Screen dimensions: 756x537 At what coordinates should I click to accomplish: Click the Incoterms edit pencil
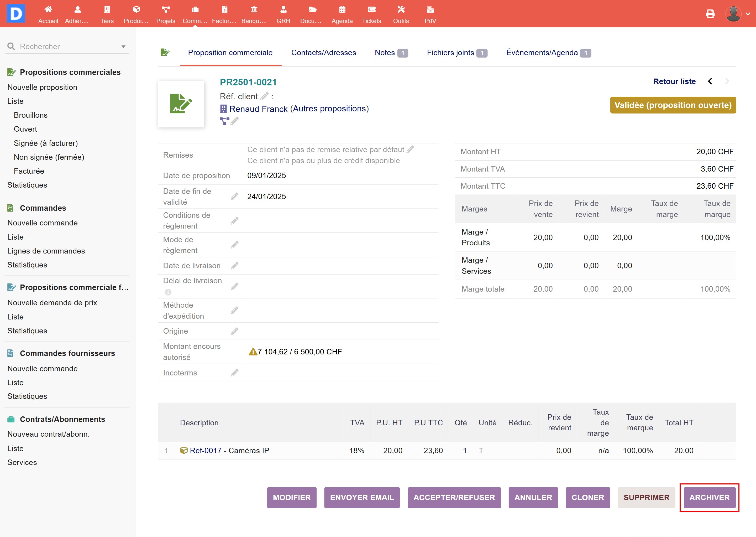pos(234,373)
